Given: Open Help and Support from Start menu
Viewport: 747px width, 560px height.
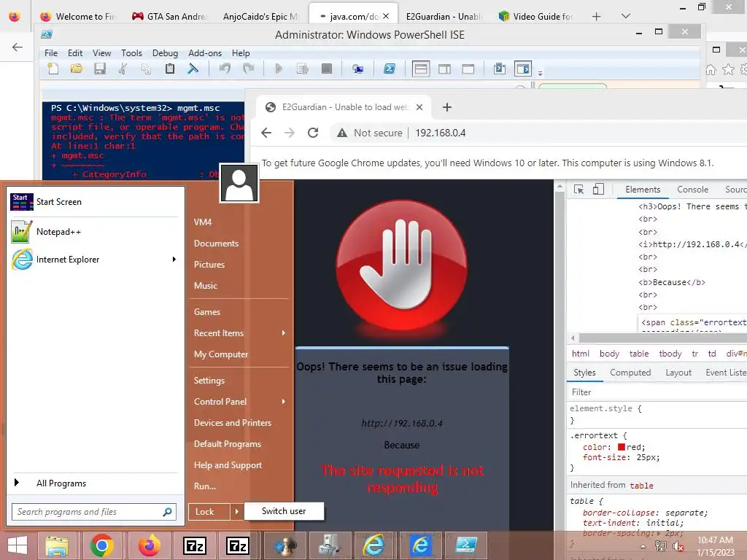Looking at the screenshot, I should 228,465.
